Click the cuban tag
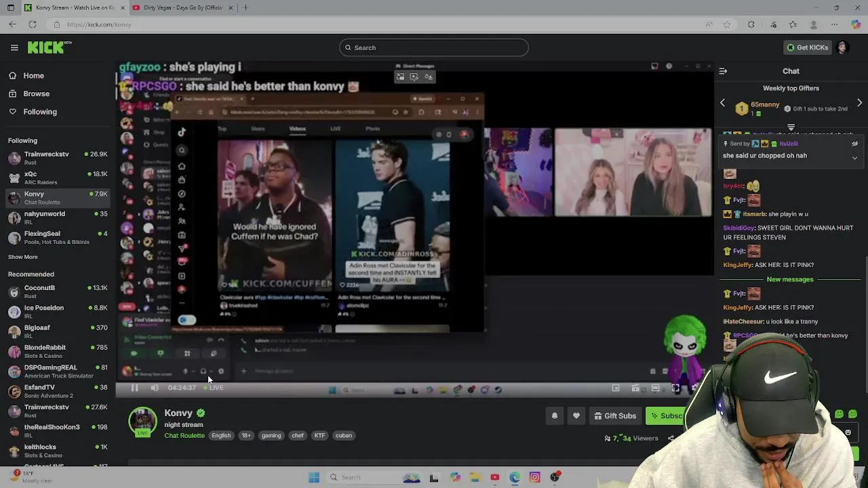The width and height of the screenshot is (868, 488). pyautogui.click(x=344, y=436)
